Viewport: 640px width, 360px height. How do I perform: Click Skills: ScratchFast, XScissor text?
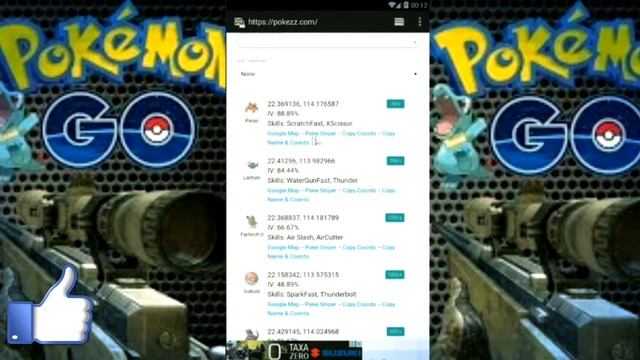click(310, 123)
